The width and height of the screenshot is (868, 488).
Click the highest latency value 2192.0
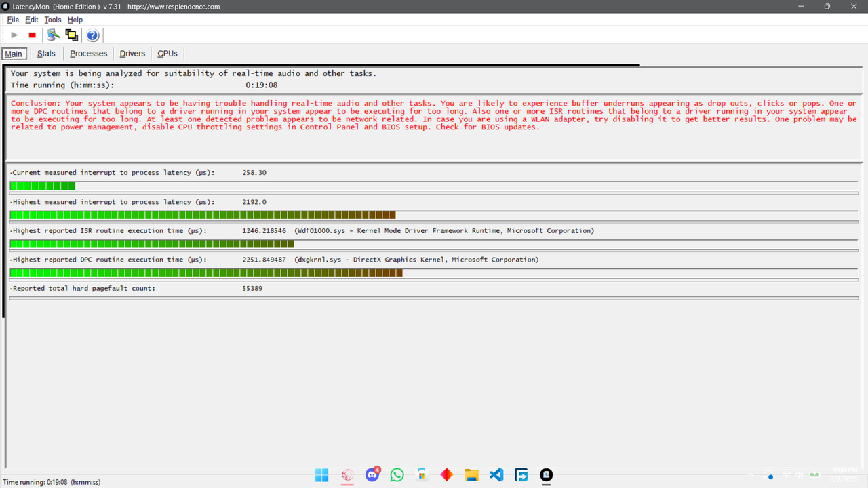tap(254, 202)
